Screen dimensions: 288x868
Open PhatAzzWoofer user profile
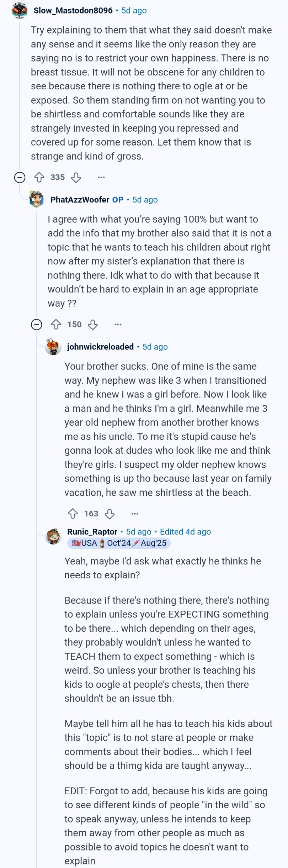[80, 200]
